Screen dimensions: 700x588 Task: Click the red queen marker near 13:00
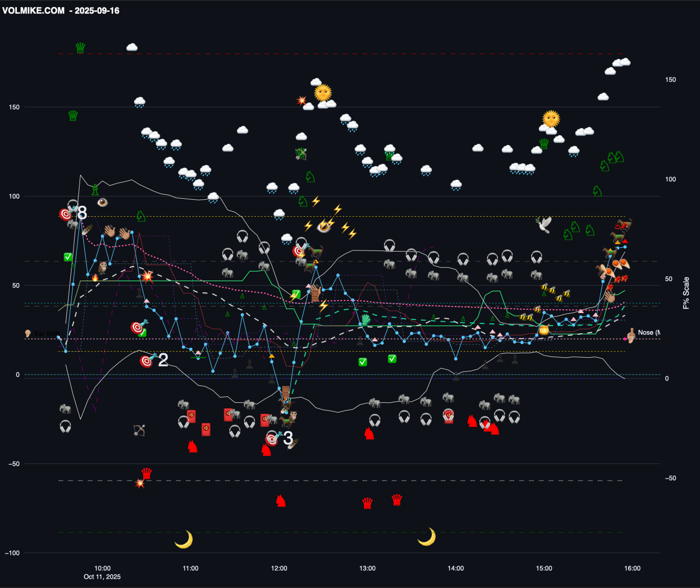tap(368, 503)
